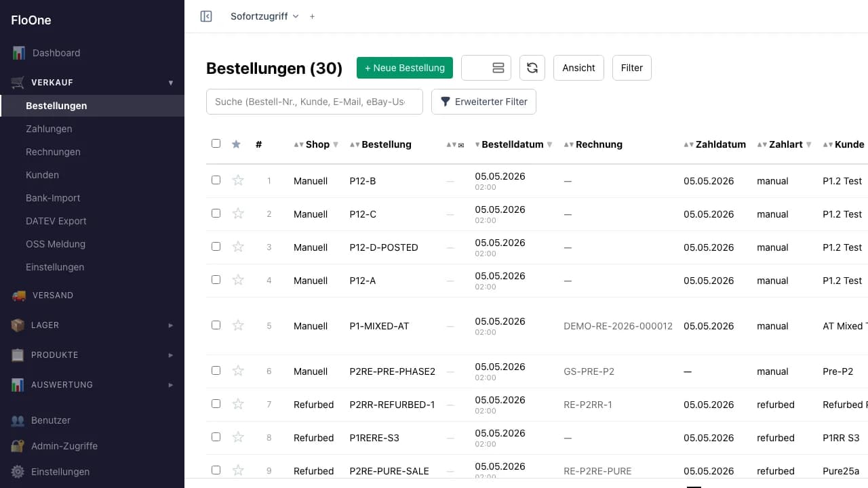Screen dimensions: 868x488
Task: Open the Sofortzugriff dropdown
Action: click(x=264, y=16)
